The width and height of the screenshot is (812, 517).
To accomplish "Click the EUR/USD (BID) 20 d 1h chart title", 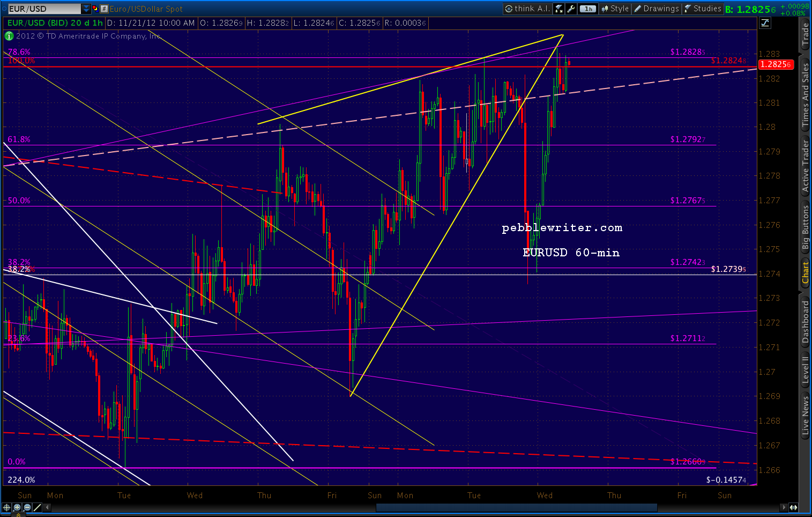I will 55,23.
